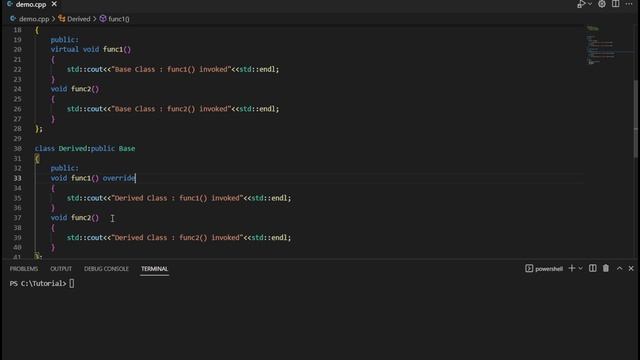Click line number 33 in the gutter
Image resolution: width=640 pixels, height=360 pixels.
point(17,178)
